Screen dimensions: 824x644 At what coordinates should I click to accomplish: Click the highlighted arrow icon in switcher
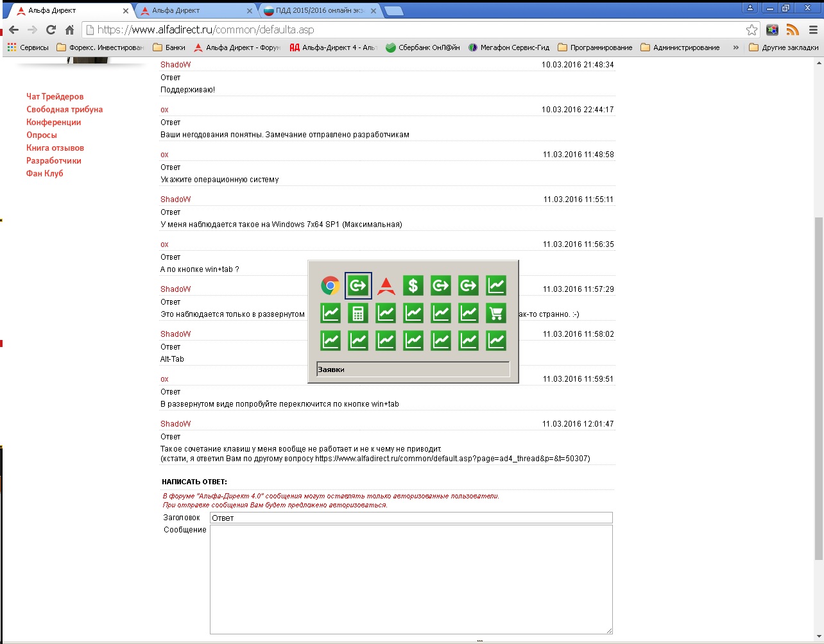(358, 285)
